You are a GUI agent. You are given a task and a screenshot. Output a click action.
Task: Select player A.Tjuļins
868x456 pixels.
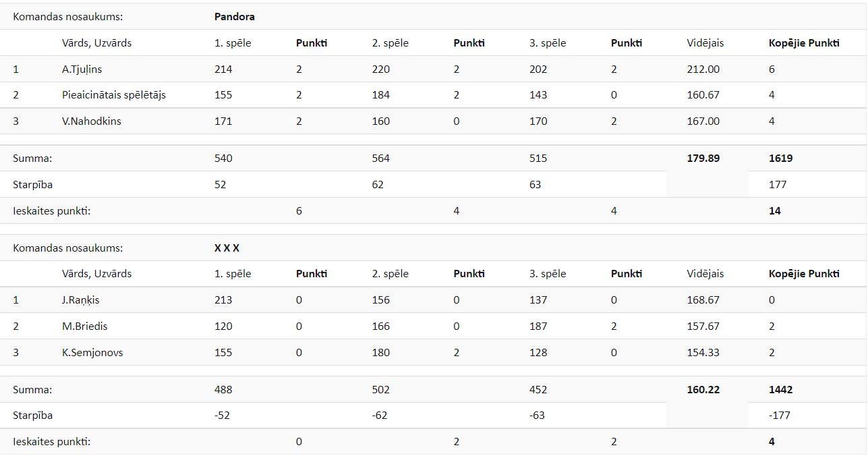tap(82, 69)
